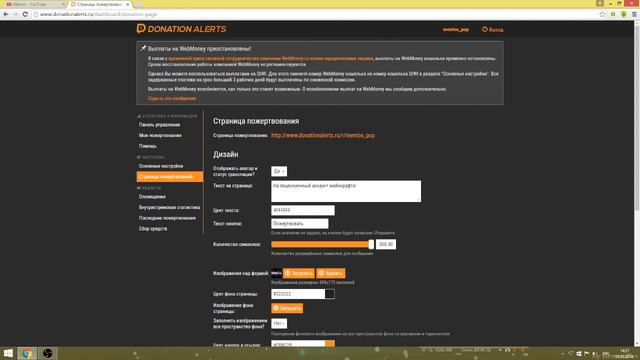
Task: Open Оповещения widget in sidebar
Action: click(152, 196)
